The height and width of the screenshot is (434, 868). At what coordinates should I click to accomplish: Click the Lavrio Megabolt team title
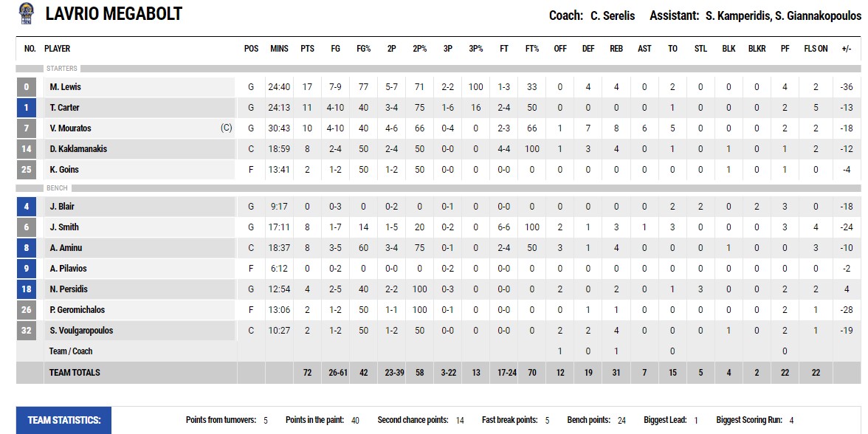[x=114, y=14]
